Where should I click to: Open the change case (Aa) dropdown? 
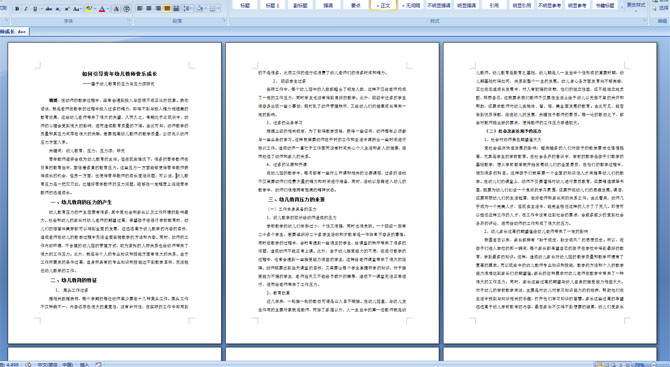pos(77,9)
